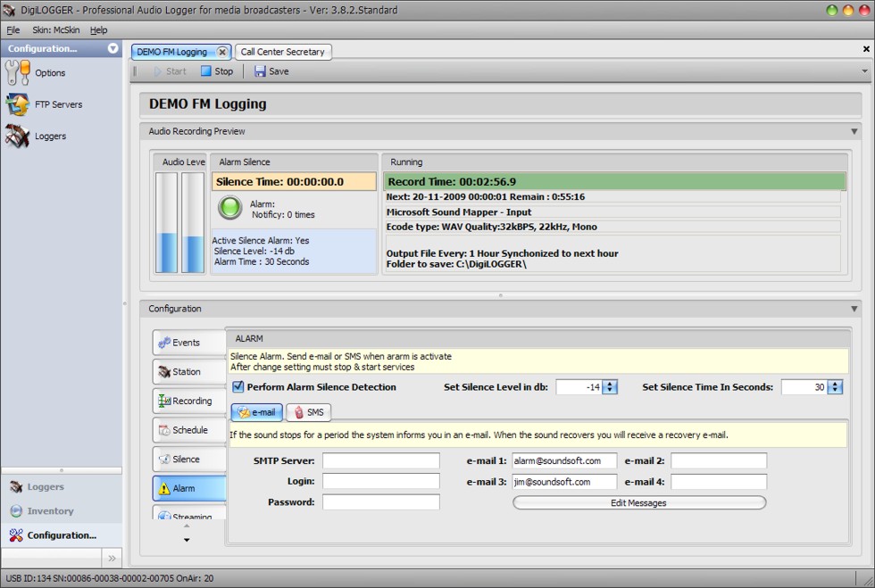This screenshot has height=588, width=875.
Task: Open the Events configuration section
Action: [x=188, y=343]
